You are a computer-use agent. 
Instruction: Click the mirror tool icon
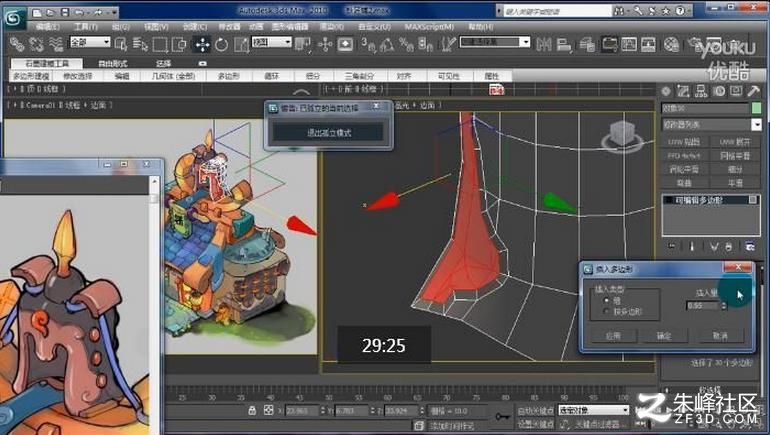544,45
